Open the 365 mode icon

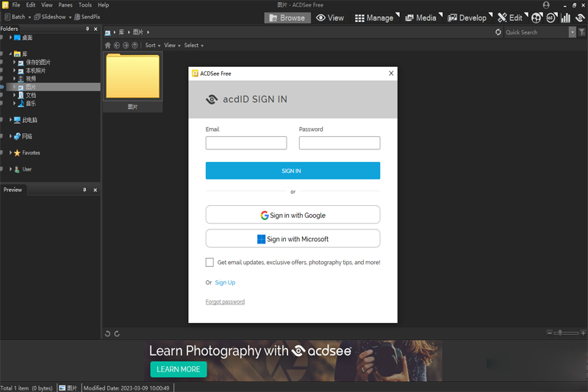tap(551, 18)
